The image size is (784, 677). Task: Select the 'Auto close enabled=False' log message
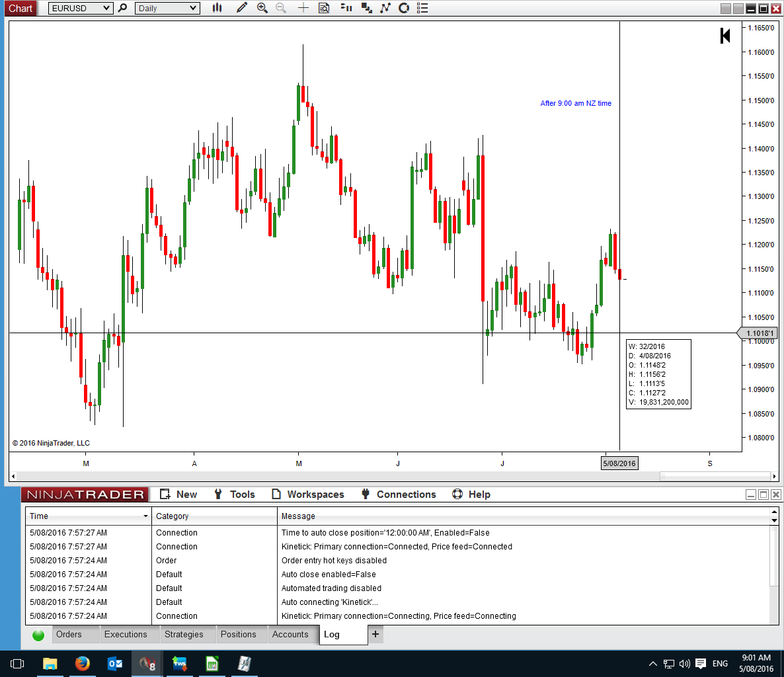pyautogui.click(x=329, y=575)
